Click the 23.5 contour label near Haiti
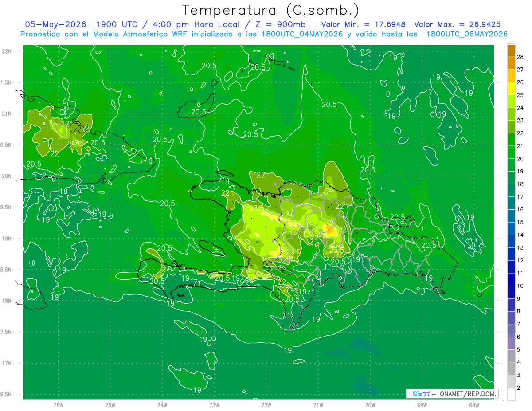This screenshot has height=411, width=532. click(257, 208)
